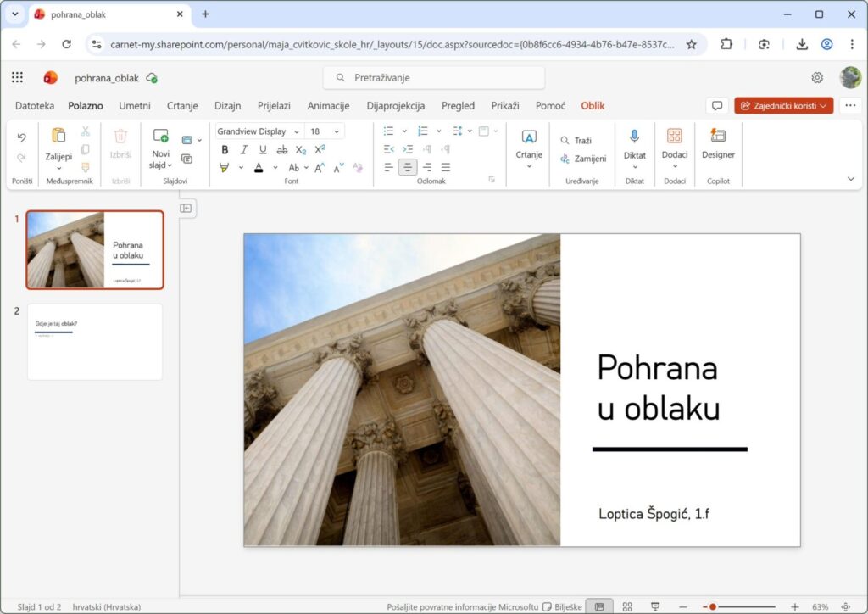Select the slide 2 thumbnail
868x614 pixels.
point(95,342)
